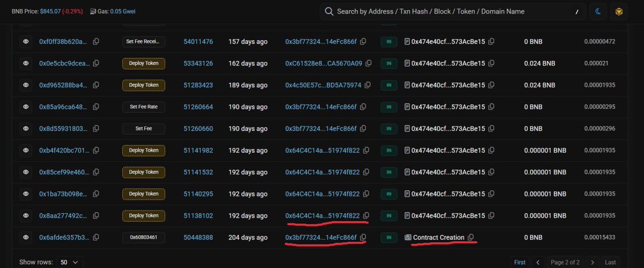Open the Contract Creation link

pos(438,237)
